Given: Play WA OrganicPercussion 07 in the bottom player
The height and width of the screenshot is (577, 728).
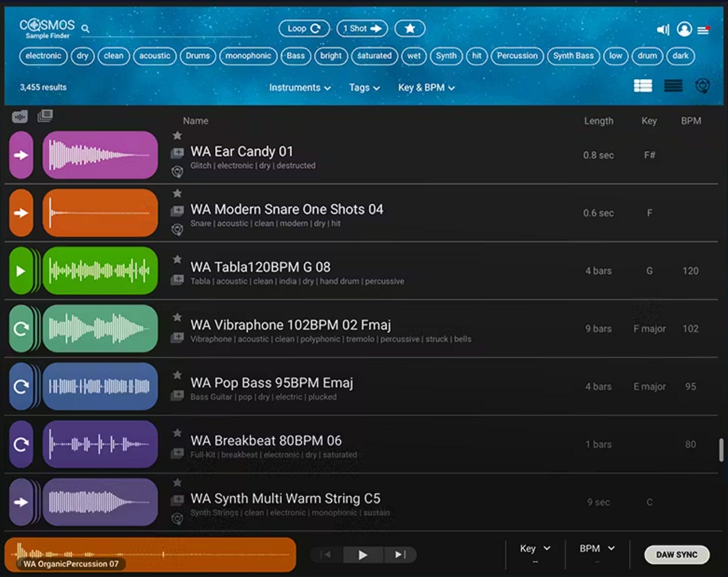Looking at the screenshot, I should point(362,554).
